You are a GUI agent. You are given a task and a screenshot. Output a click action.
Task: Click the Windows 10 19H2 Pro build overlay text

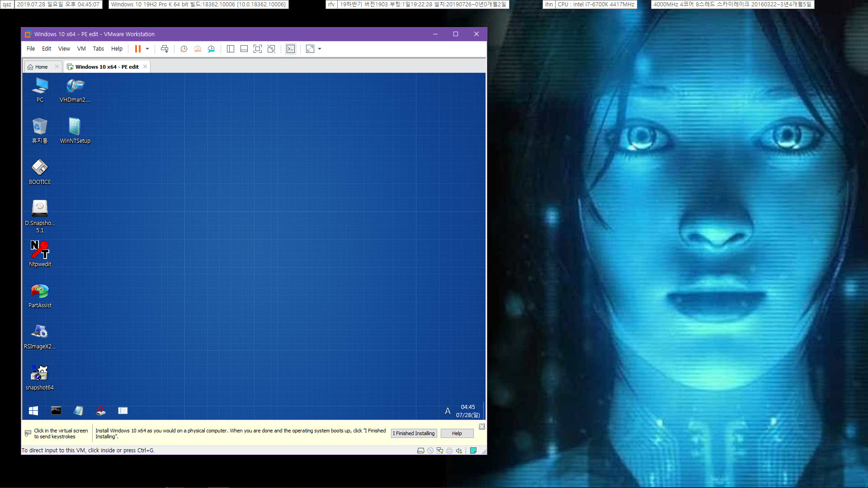click(x=198, y=5)
